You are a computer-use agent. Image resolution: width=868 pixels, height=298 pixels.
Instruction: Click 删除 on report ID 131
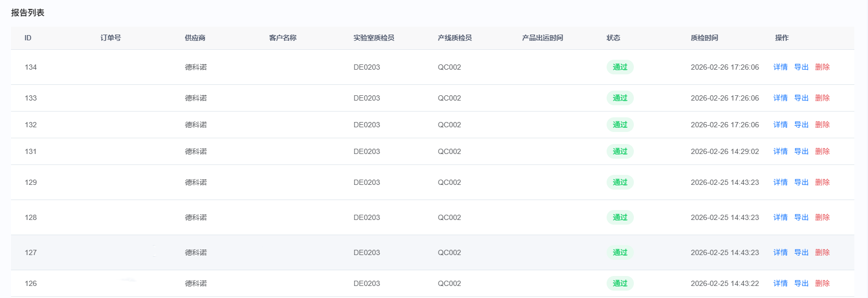click(822, 151)
